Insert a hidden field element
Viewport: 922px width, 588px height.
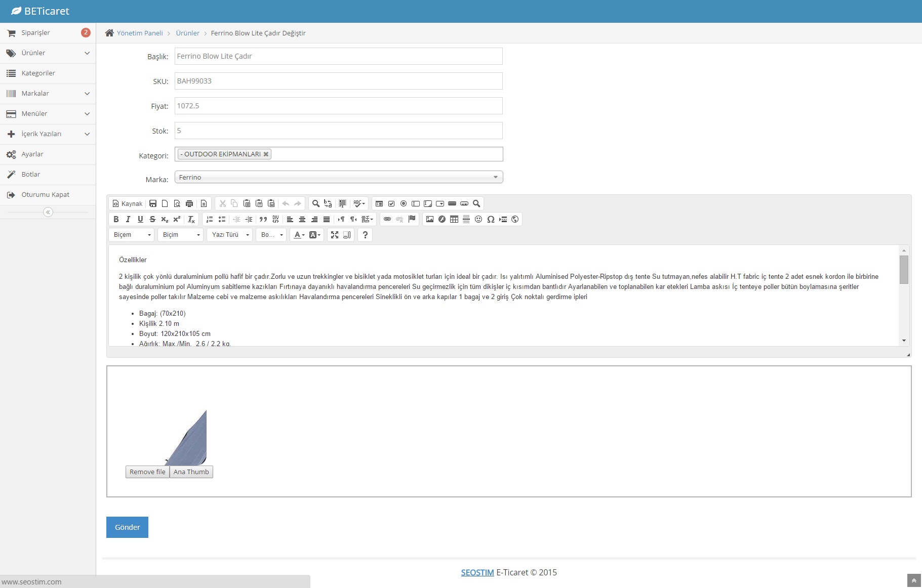[x=476, y=203]
